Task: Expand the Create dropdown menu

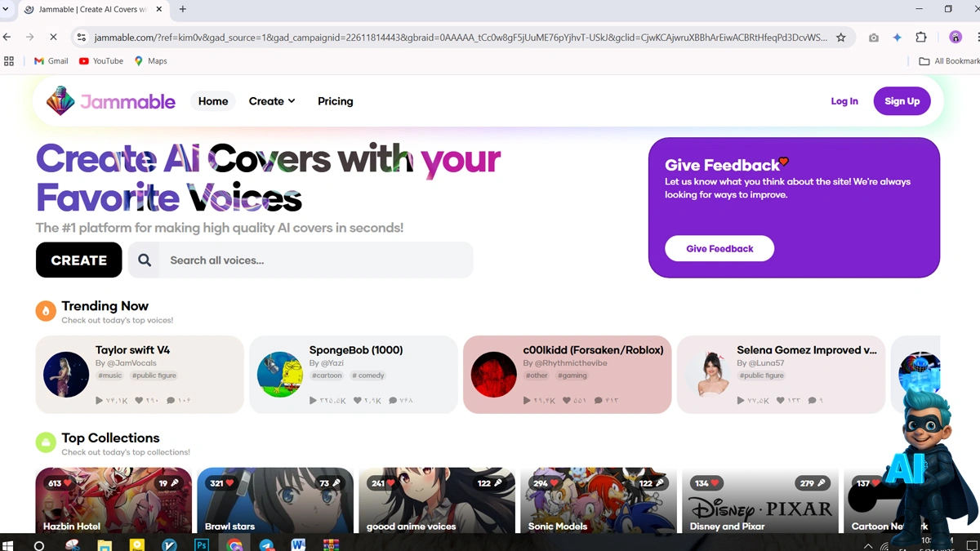Action: [x=272, y=101]
